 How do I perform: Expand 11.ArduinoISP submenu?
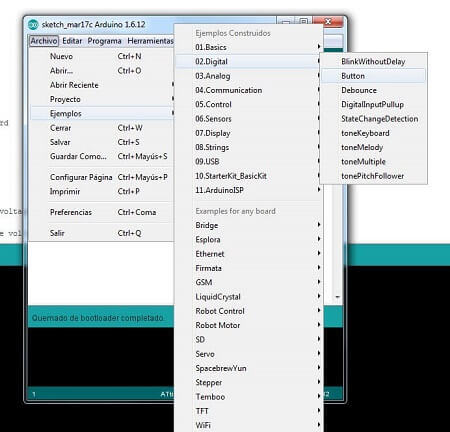(x=249, y=190)
